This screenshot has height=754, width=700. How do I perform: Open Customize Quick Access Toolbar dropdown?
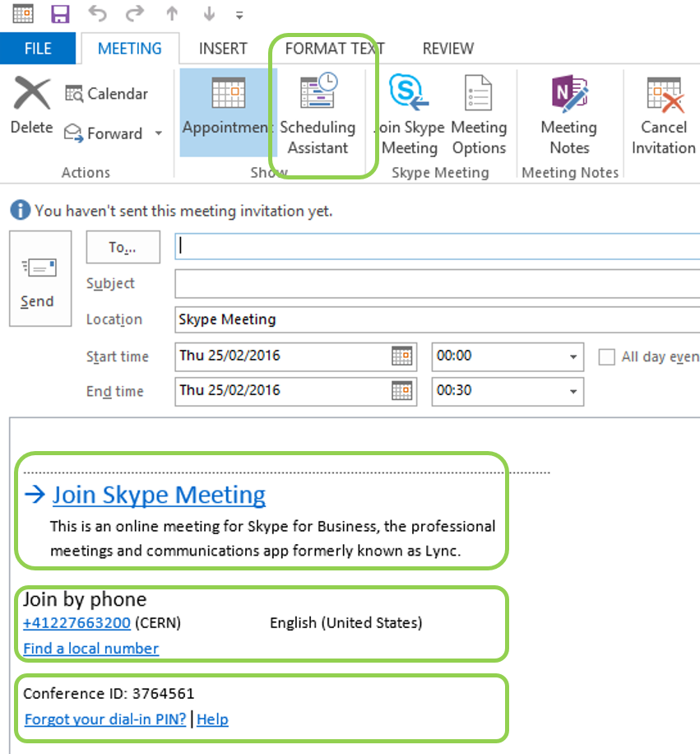click(x=239, y=16)
